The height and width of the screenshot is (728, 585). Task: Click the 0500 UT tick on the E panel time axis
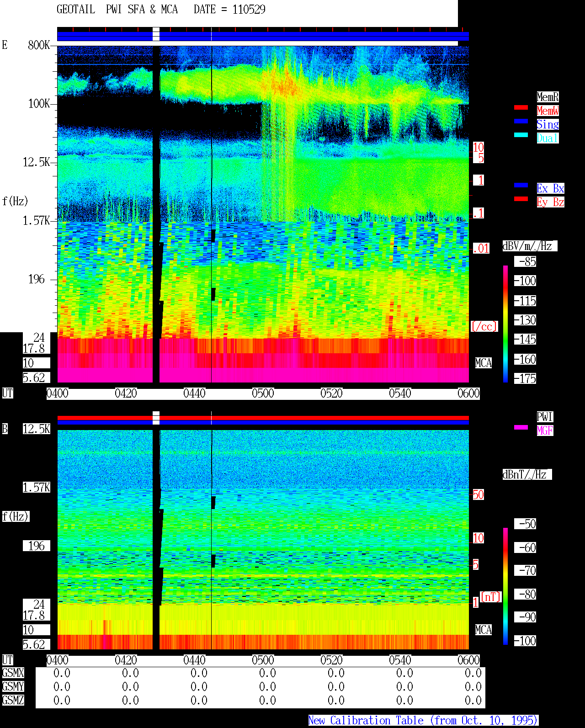263,393
